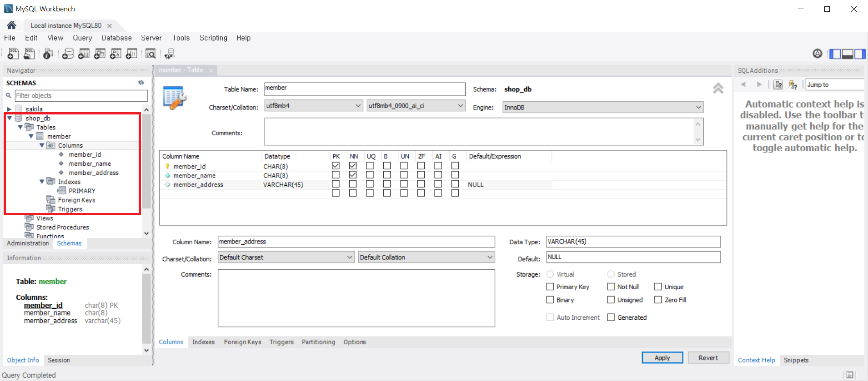868x381 pixels.
Task: Click the Filter objects search field
Action: [81, 95]
